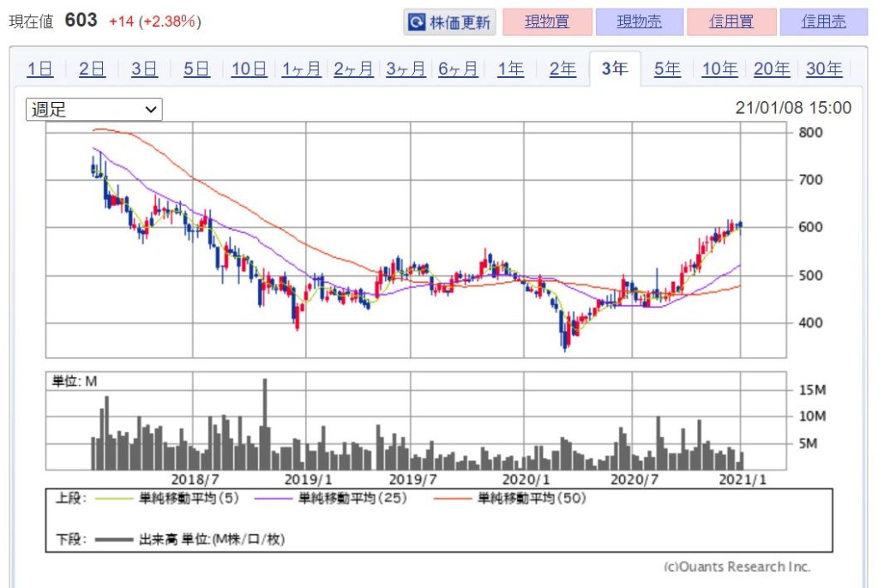878x588 pixels.
Task: Click the 600 price axis label
Action: point(810,227)
